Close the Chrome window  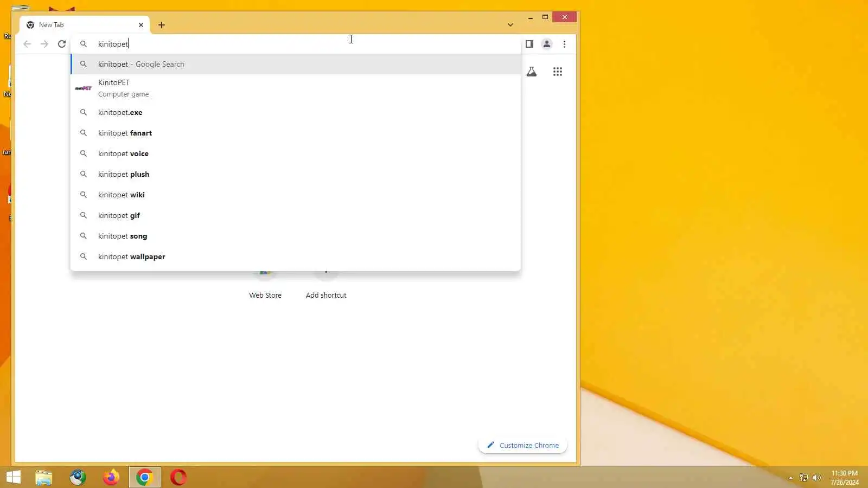pyautogui.click(x=565, y=17)
